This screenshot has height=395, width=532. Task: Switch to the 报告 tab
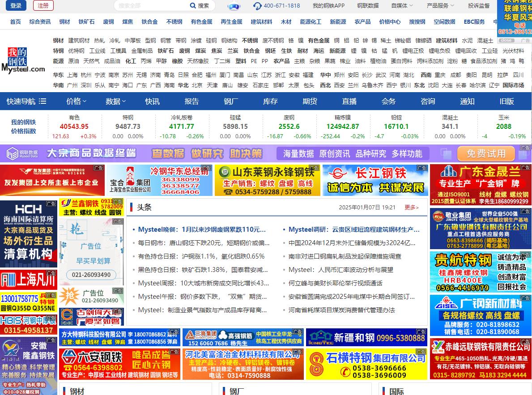(x=192, y=101)
